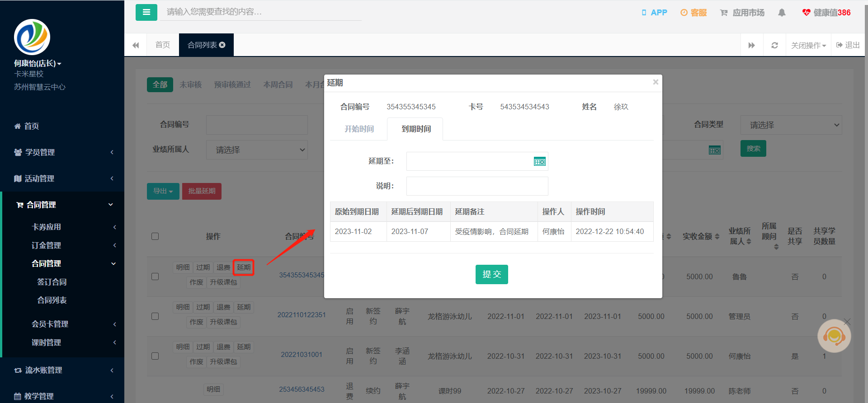Expand 学员管理 in the sidebar

62,152
